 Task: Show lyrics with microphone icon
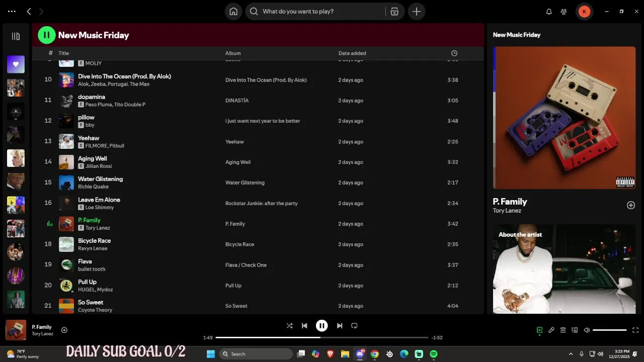point(551,330)
